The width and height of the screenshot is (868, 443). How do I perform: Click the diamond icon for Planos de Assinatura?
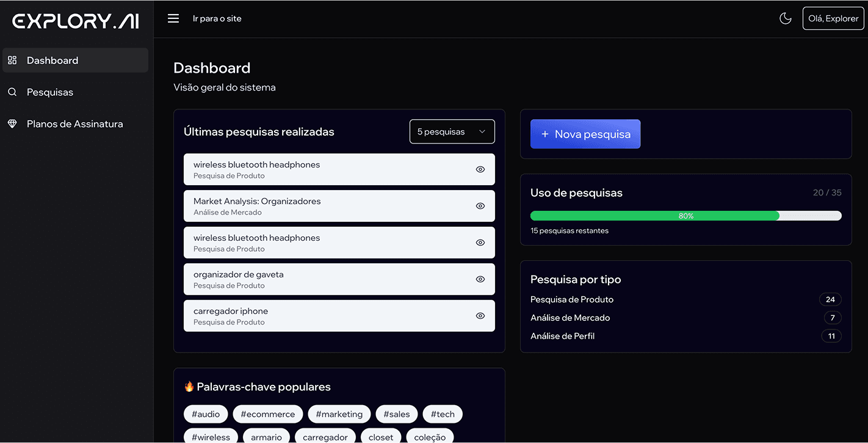point(12,124)
